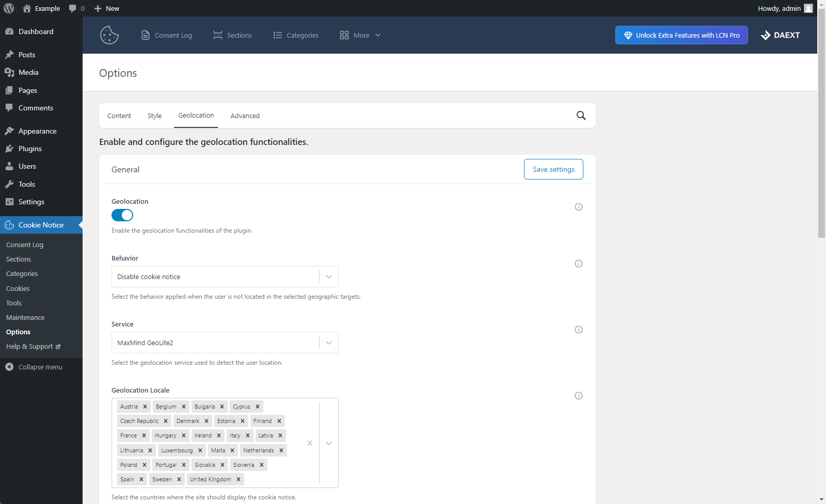Go to Pages in the sidebar

click(x=41, y=90)
